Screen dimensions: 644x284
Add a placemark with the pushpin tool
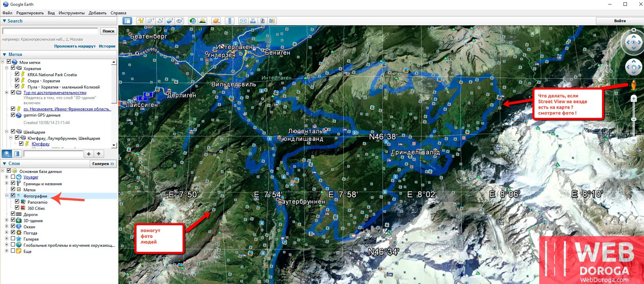pyautogui.click(x=141, y=21)
